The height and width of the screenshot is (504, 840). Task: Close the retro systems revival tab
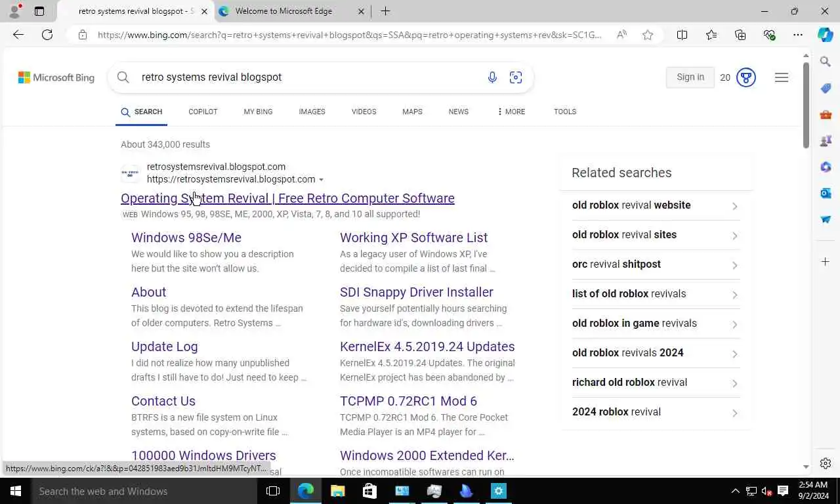pos(204,11)
